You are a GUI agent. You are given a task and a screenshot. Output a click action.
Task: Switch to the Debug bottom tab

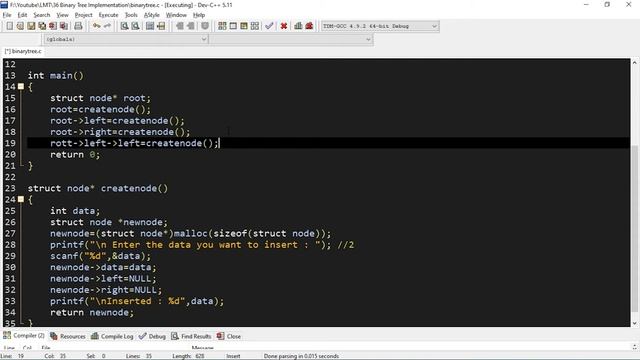click(152, 336)
